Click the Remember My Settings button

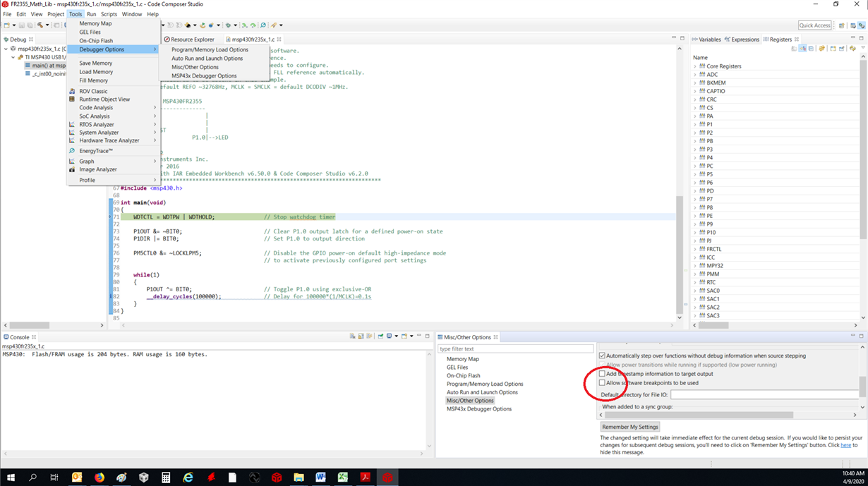click(630, 427)
